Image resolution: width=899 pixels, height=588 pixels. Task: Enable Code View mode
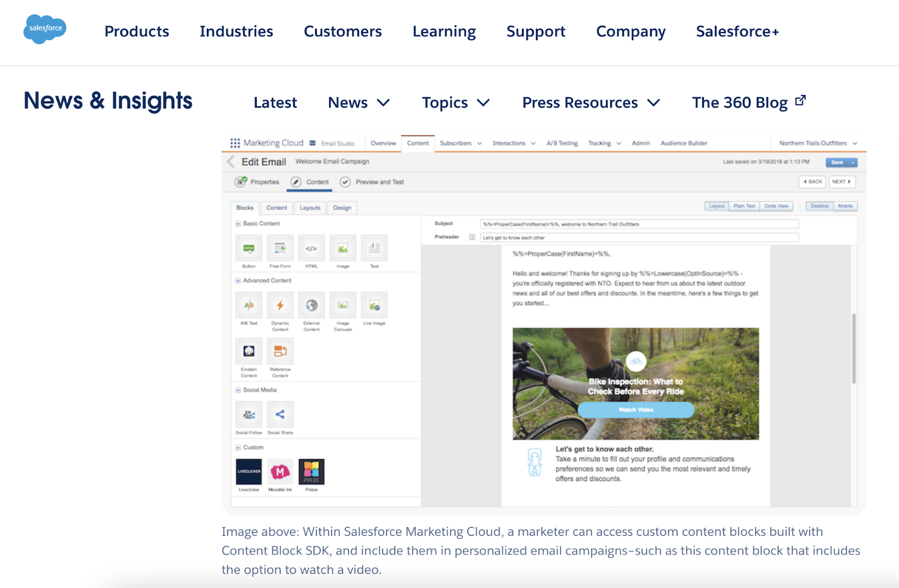[777, 206]
